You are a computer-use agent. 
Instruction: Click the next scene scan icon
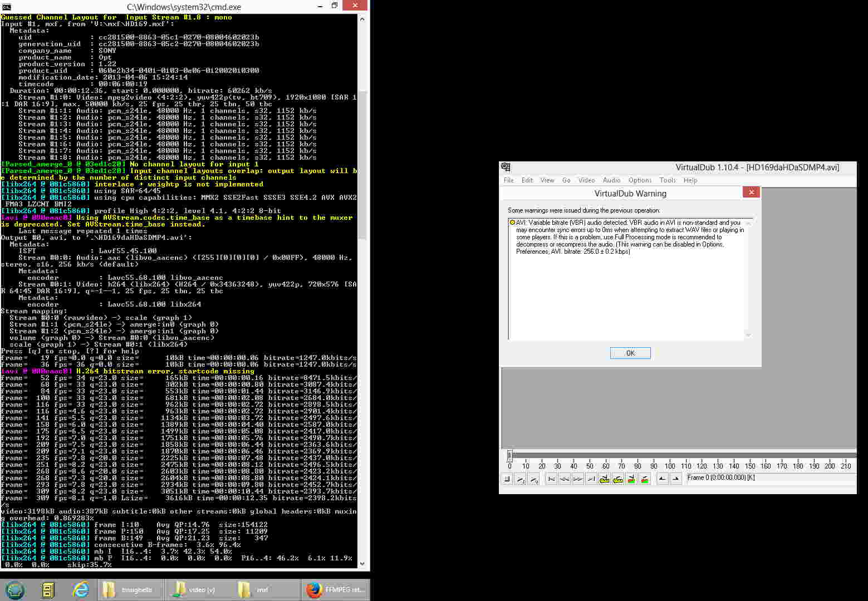click(645, 479)
